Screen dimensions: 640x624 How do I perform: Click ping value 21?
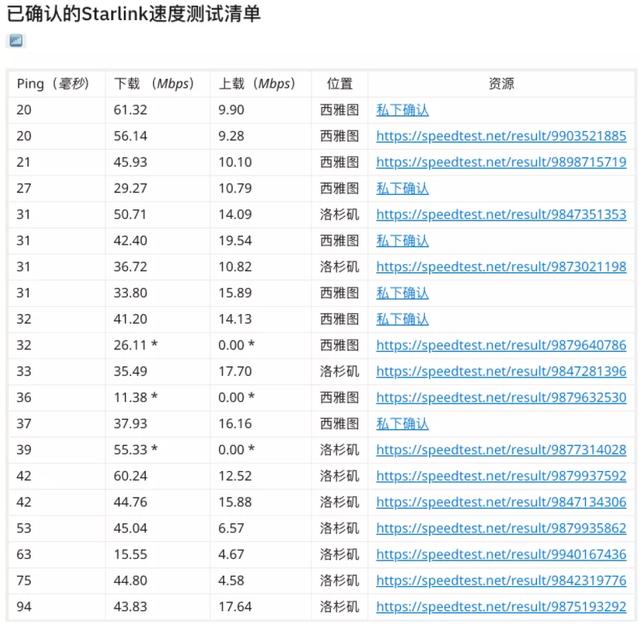(x=23, y=162)
